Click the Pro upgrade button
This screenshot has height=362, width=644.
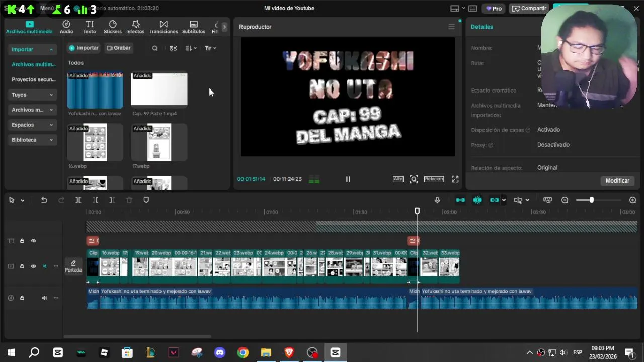494,8
